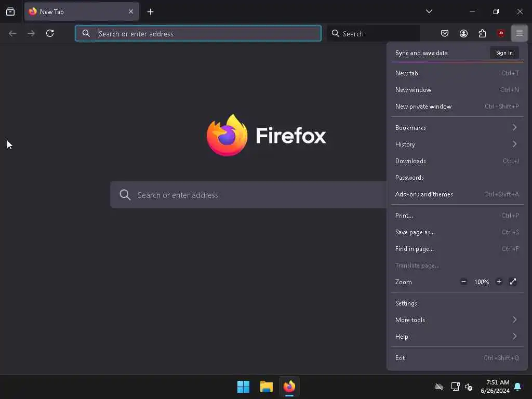This screenshot has width=532, height=399.
Task: Click the toolbar Search box
Action: point(373,33)
